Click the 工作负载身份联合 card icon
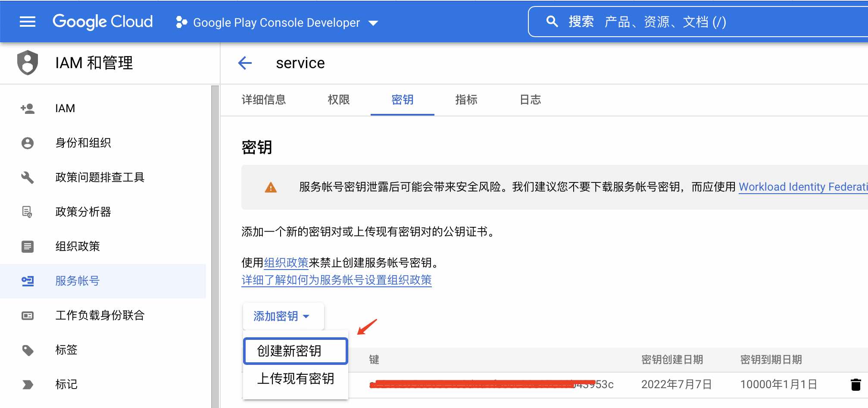 (x=28, y=316)
